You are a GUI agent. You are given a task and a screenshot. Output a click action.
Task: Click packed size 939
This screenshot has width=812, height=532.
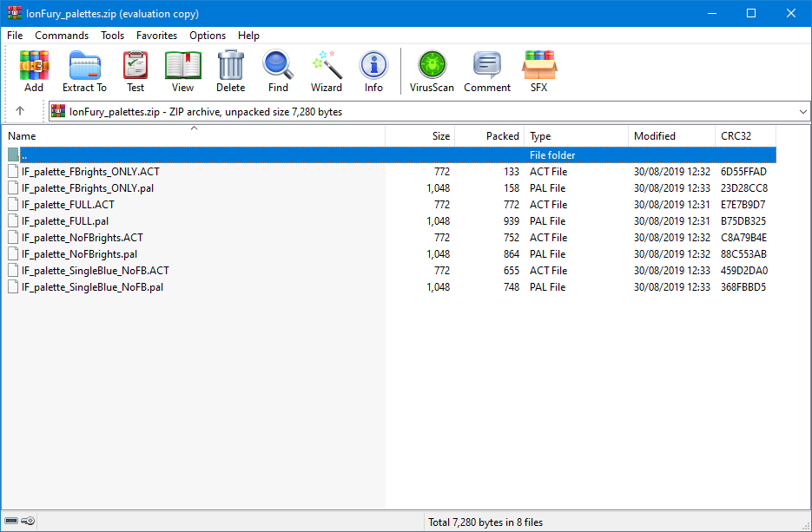(512, 221)
